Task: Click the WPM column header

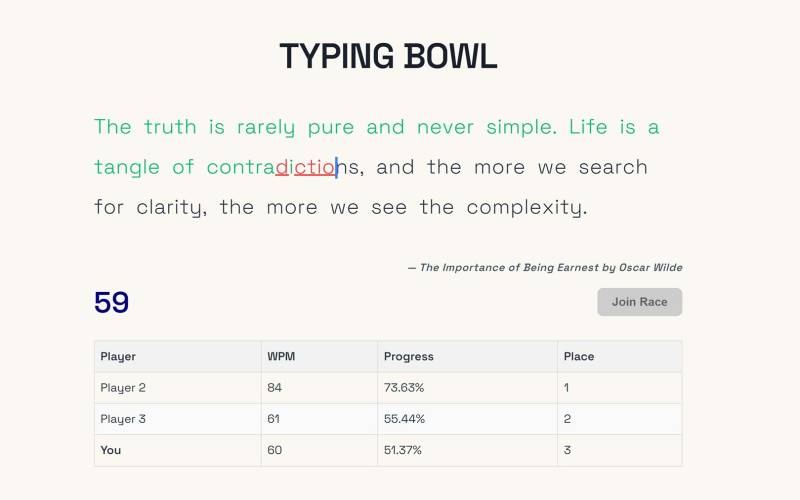Action: 280,356
